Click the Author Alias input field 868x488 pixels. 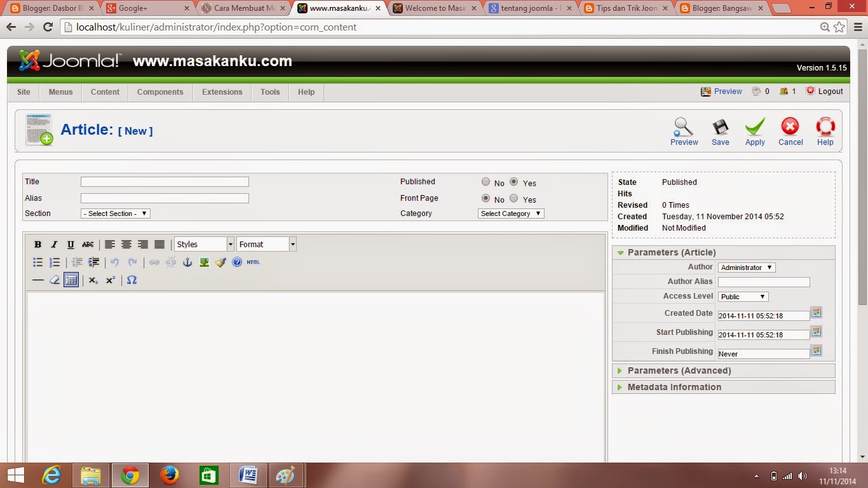tap(764, 282)
